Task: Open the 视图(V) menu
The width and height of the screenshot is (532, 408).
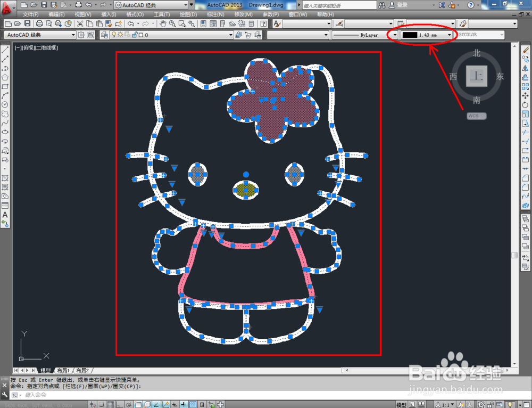Action: (x=83, y=14)
